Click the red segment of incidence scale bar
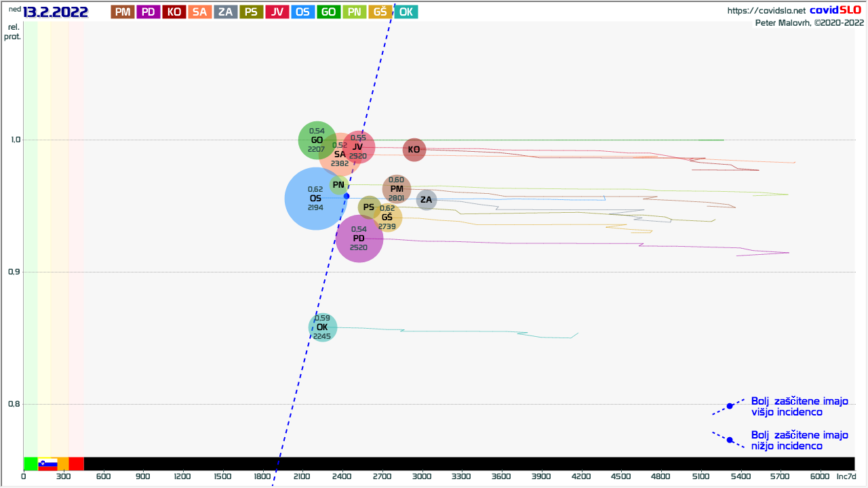 (x=76, y=464)
